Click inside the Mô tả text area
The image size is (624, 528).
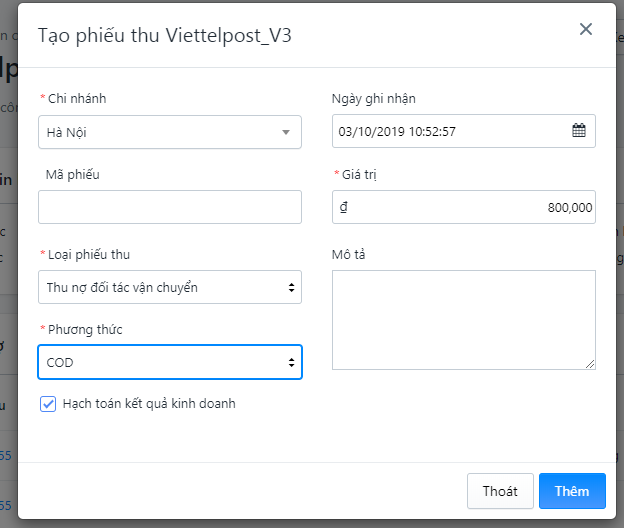(463, 319)
